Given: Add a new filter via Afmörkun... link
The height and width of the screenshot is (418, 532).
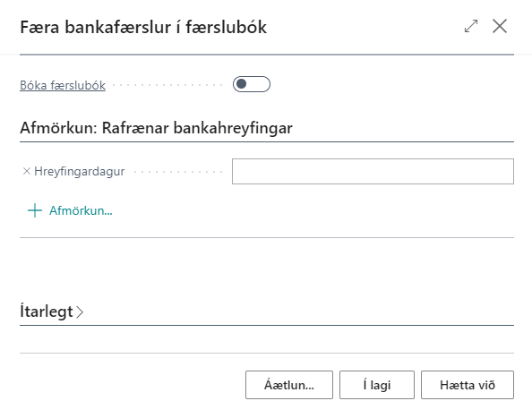Looking at the screenshot, I should [x=81, y=210].
